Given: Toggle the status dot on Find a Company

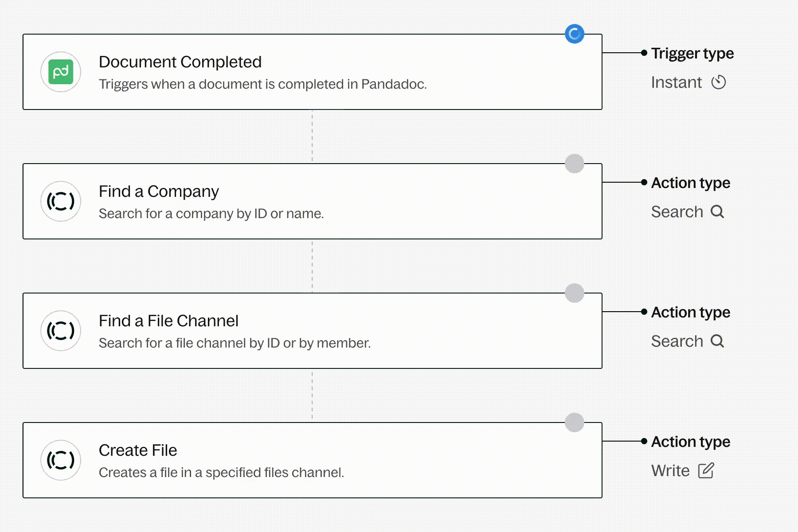Looking at the screenshot, I should click(x=575, y=164).
